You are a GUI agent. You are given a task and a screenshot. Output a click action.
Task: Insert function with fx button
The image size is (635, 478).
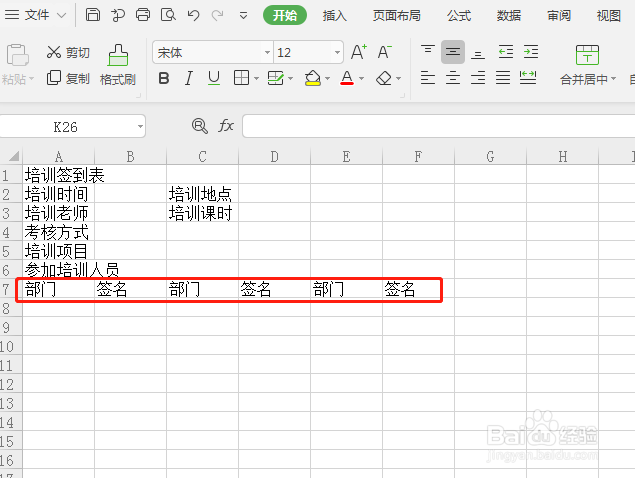click(226, 126)
